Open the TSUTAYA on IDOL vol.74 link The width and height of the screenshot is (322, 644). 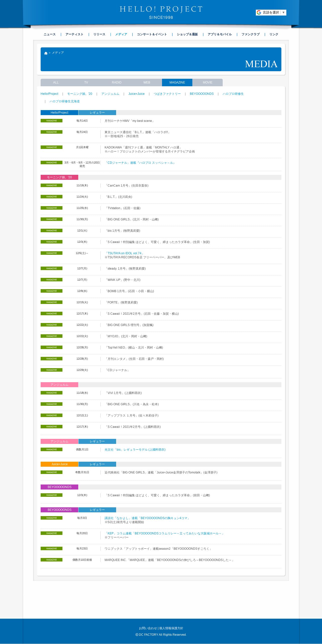click(124, 253)
